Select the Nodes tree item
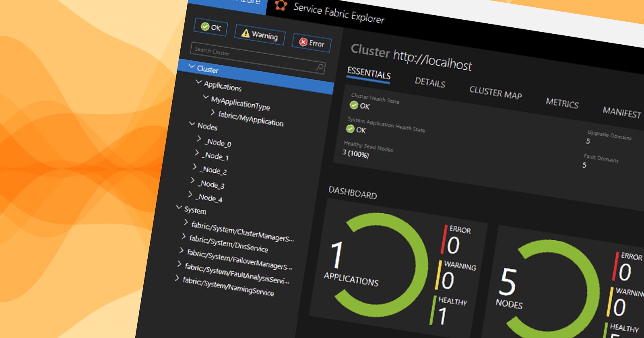The width and height of the screenshot is (644, 338). [x=207, y=126]
